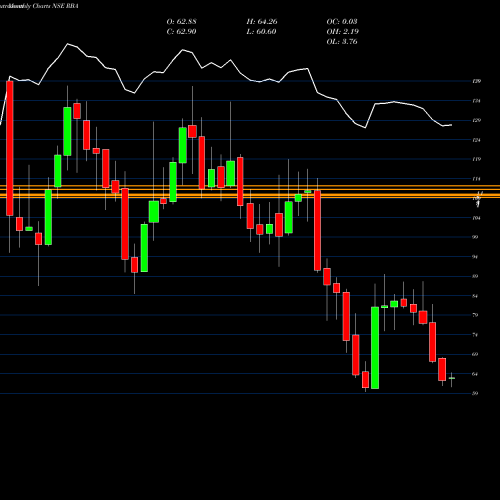Click the 74 price axis label
Screen dimensions: 500x500
(x=475, y=335)
